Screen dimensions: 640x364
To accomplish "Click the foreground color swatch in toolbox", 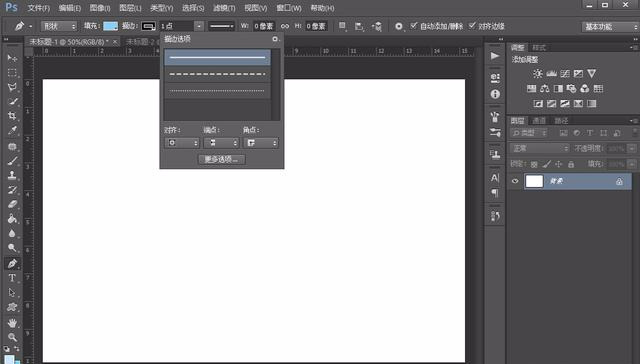I will coord(9,359).
